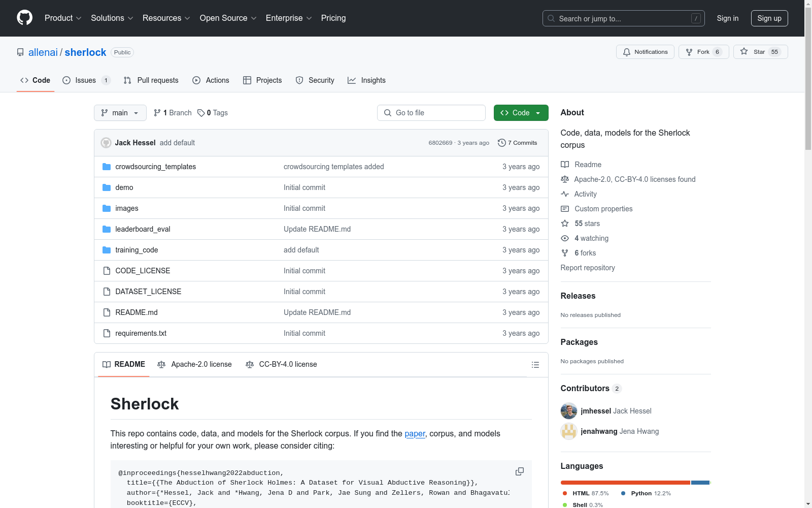Copy the citation code block
Image resolution: width=812 pixels, height=508 pixels.
coord(520,471)
